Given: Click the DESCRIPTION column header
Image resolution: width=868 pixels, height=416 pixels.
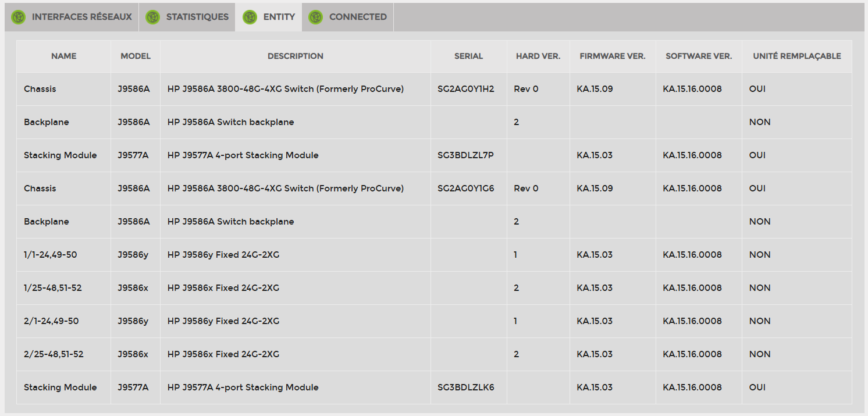Looking at the screenshot, I should (296, 56).
